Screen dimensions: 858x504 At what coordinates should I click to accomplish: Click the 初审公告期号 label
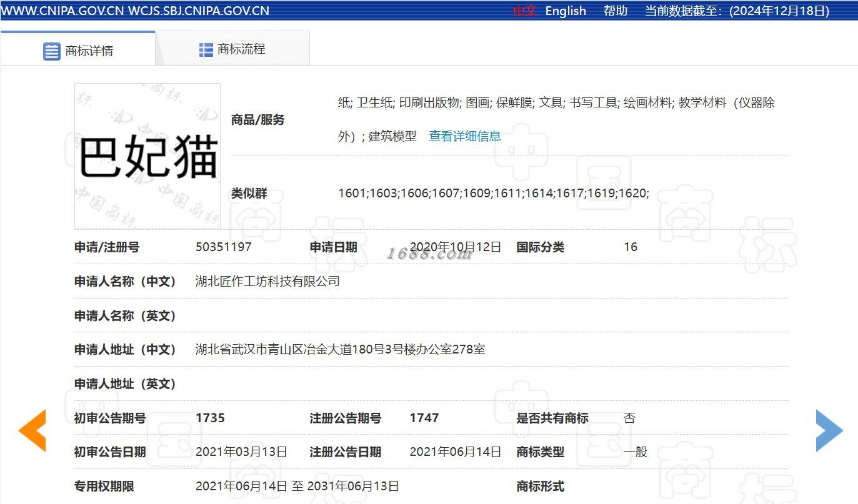110,418
